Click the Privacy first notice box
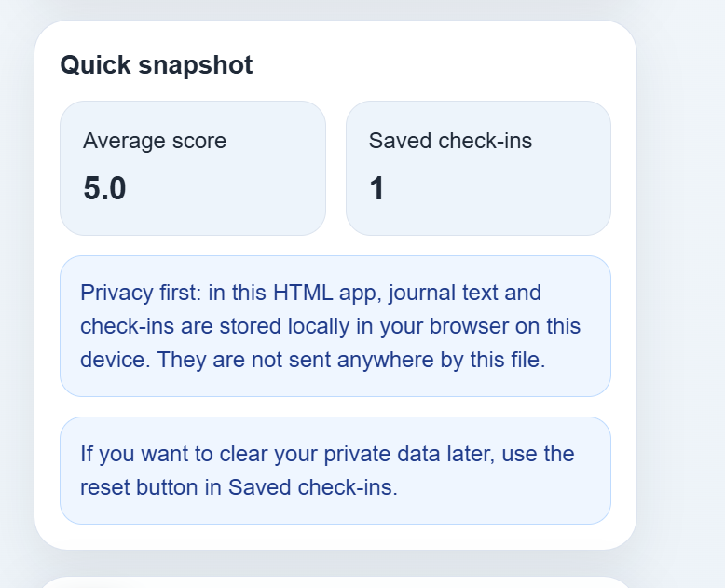725x588 pixels. click(335, 326)
